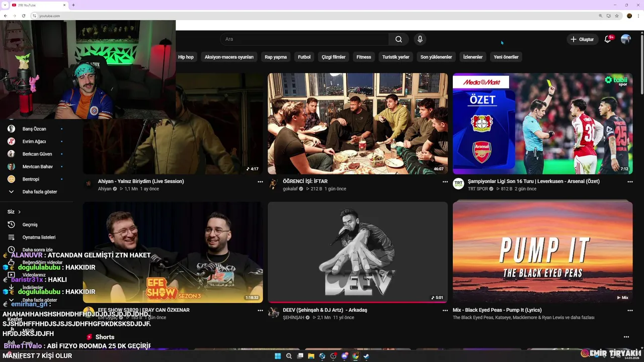The image size is (644, 362).
Task: Click the gokalaf channel name
Action: click(290, 189)
